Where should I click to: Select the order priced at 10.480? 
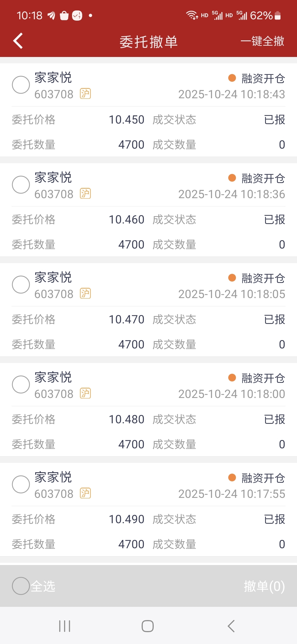tap(21, 384)
